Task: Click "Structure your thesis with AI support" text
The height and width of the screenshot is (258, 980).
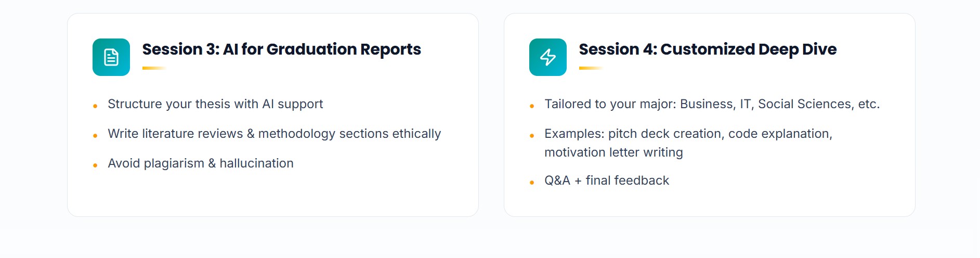Action: point(215,104)
